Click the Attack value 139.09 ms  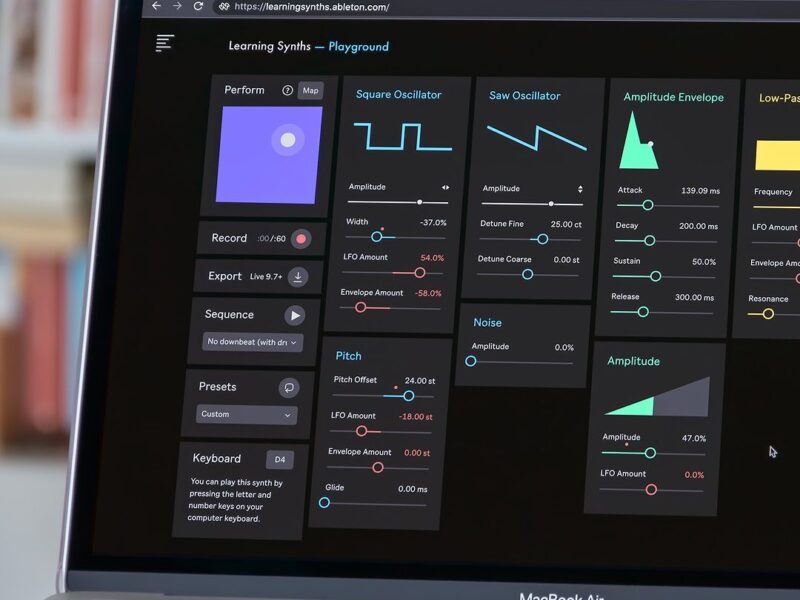coord(701,191)
